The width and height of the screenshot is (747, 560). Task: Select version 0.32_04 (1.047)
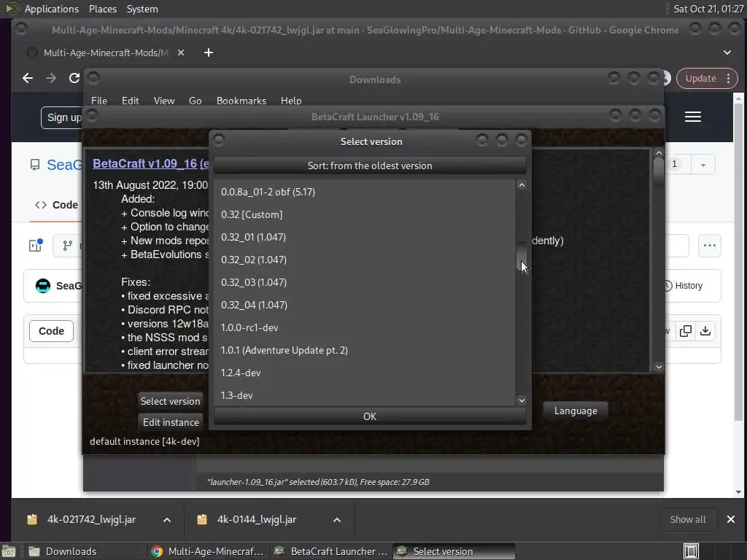[365, 305]
